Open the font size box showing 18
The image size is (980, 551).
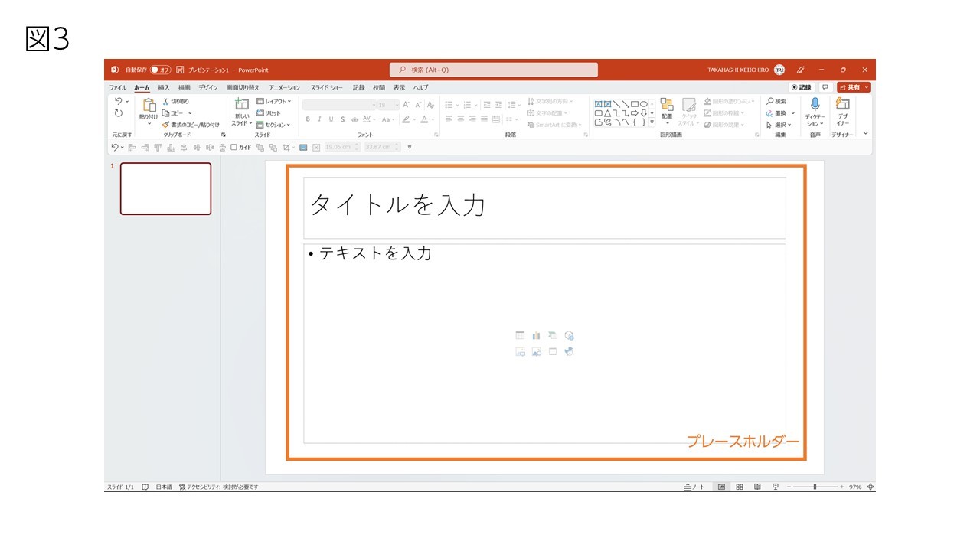coord(388,105)
